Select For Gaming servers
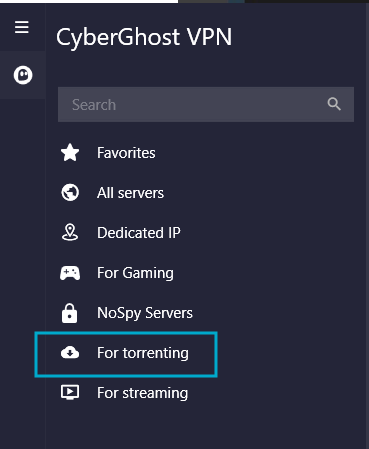The image size is (369, 449). (135, 273)
